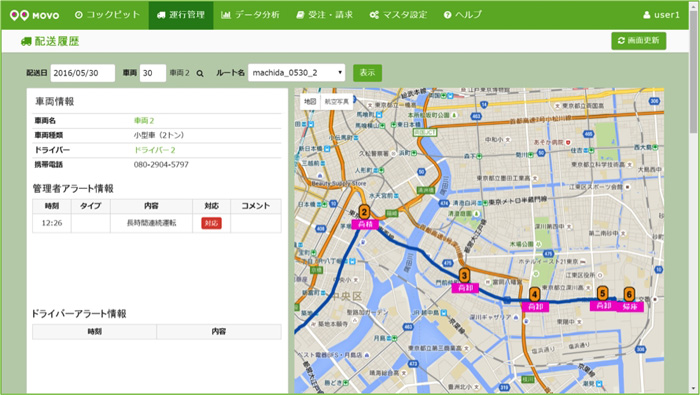This screenshot has width=700, height=395.
Task: Click the ドライバー２ driver link
Action: (155, 150)
